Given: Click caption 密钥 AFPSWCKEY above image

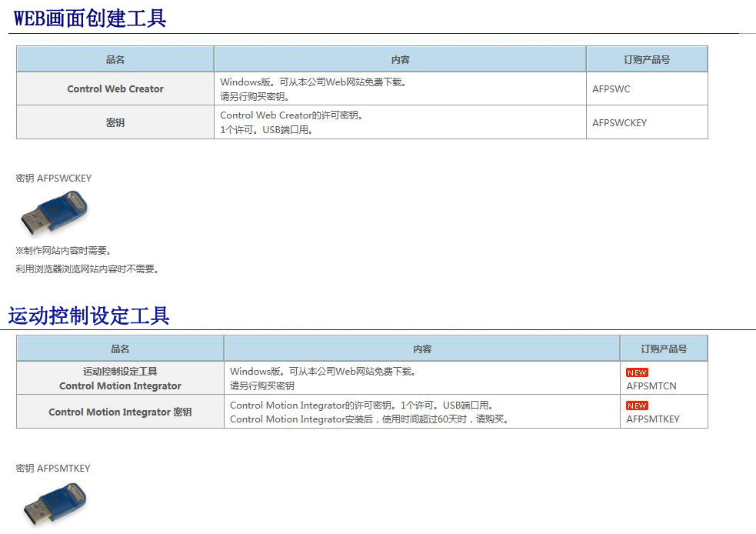Looking at the screenshot, I should pos(54,178).
